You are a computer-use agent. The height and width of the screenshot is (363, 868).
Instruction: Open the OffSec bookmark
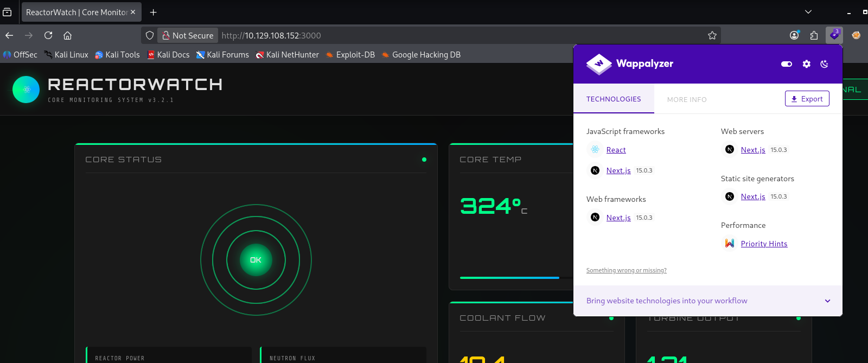click(20, 55)
